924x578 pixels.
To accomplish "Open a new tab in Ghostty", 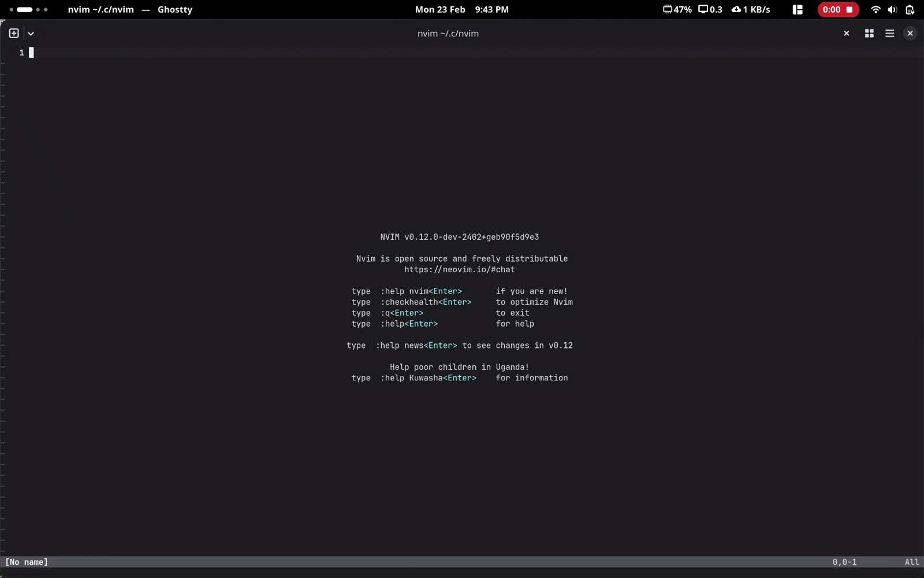I will pos(14,34).
